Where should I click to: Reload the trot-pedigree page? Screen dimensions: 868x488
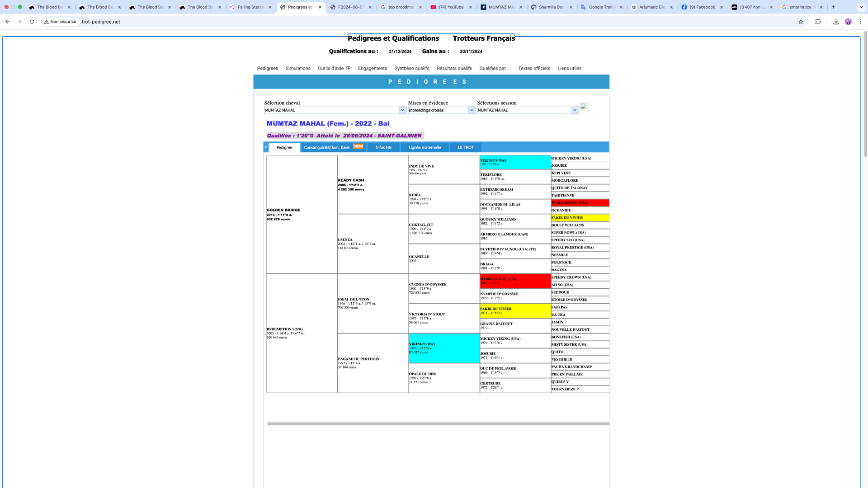[x=32, y=22]
